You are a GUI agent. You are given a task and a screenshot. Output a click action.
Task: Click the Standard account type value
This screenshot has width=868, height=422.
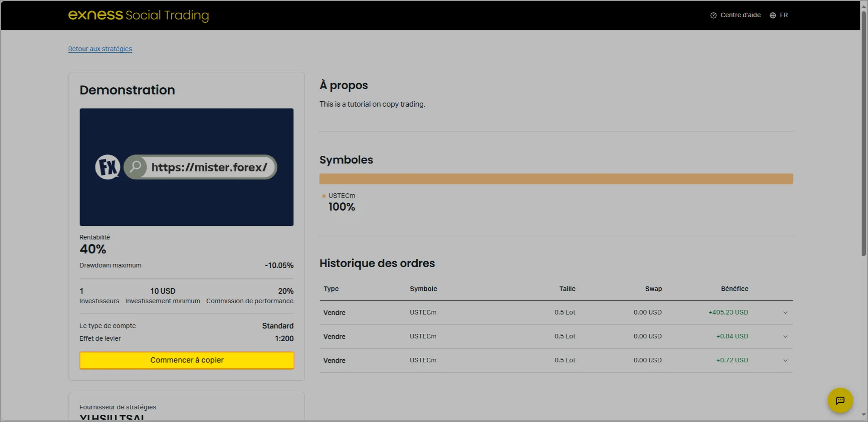tap(278, 326)
